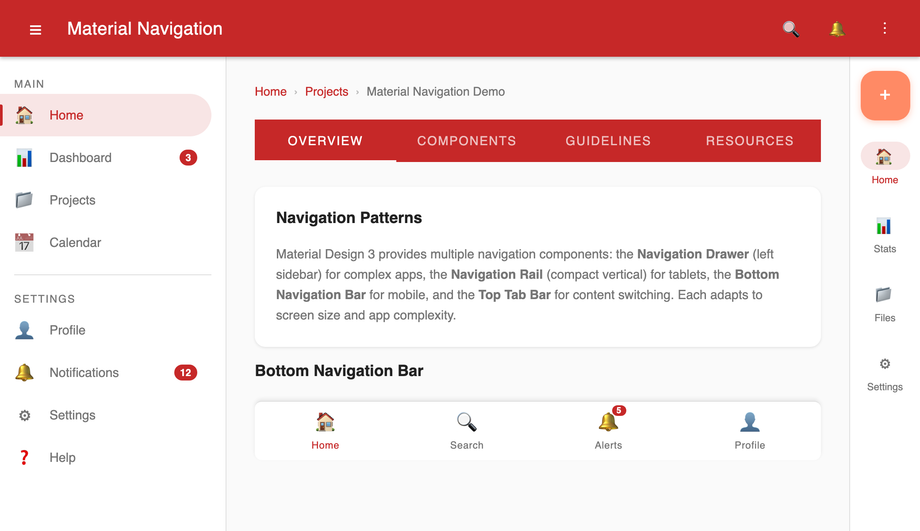Click the Search magnifier in bottom bar
The width and height of the screenshot is (920, 531).
click(466, 421)
